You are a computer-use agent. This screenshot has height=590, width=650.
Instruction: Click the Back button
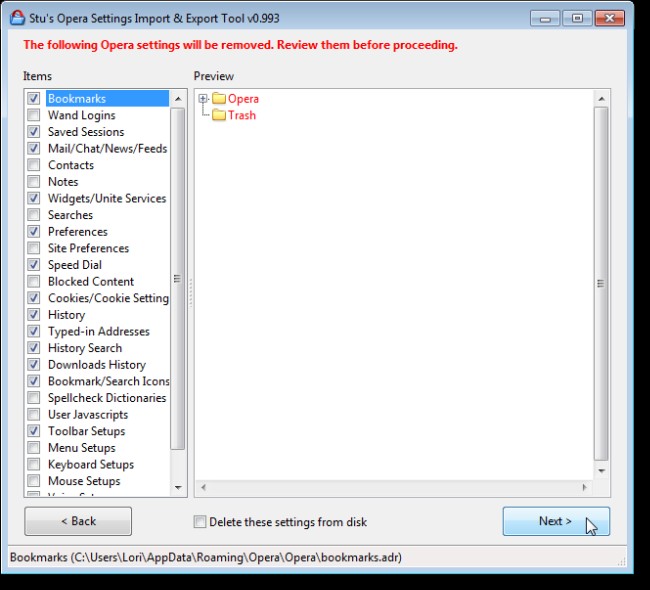(x=78, y=521)
